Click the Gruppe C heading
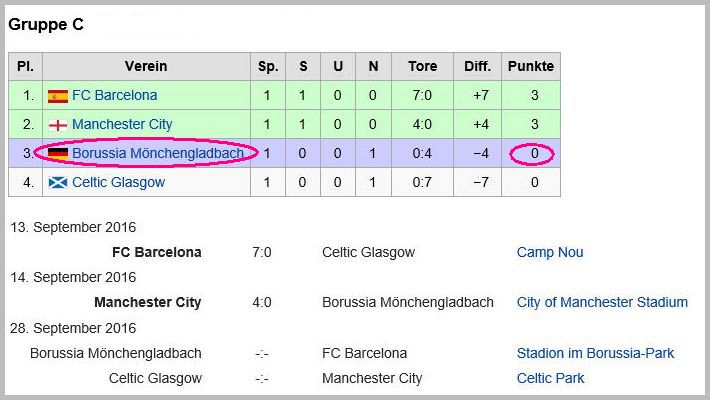This screenshot has height=400, width=710. (46, 24)
